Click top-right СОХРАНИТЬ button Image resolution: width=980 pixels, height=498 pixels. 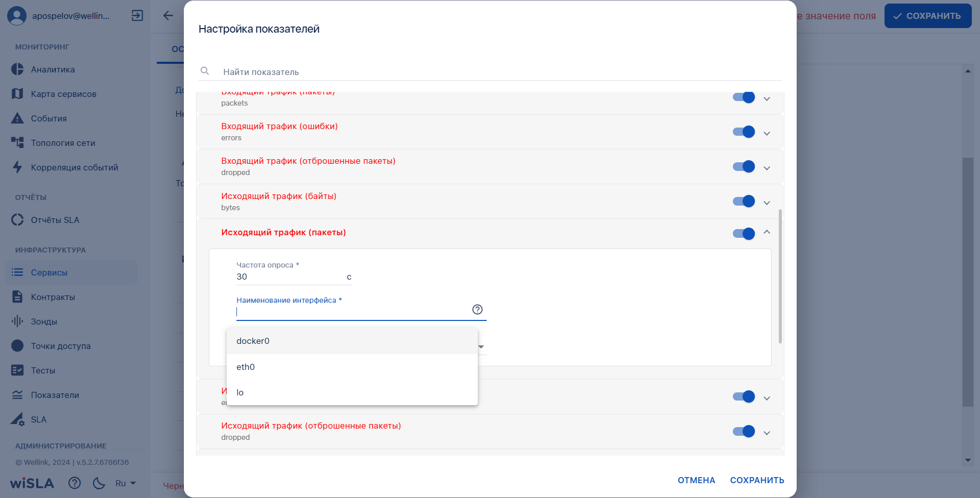928,16
